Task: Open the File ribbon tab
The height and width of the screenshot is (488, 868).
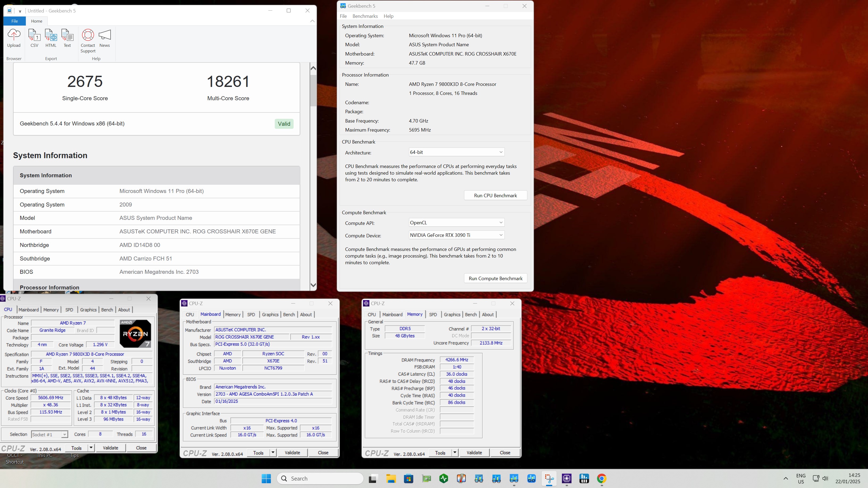Action: coord(14,21)
